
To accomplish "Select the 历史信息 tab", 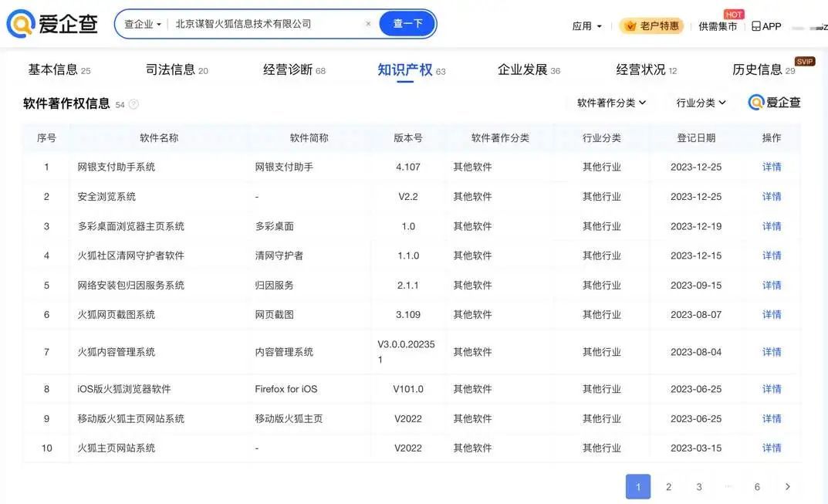I will point(763,70).
